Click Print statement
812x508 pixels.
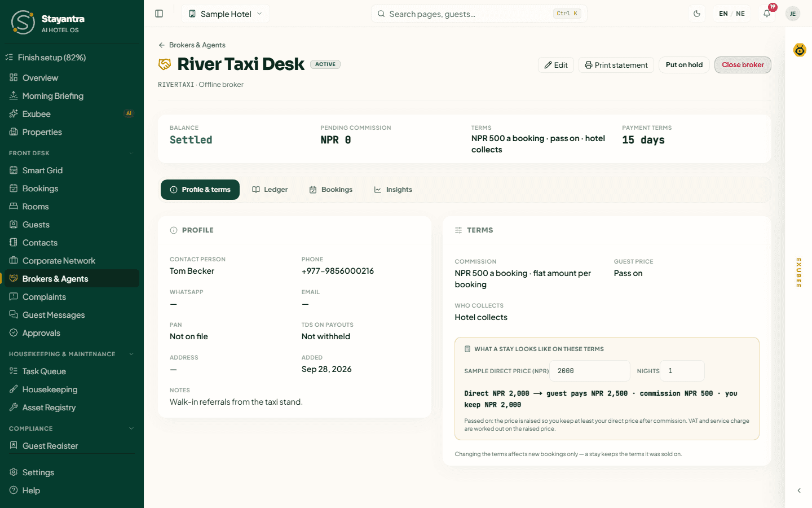click(x=616, y=65)
